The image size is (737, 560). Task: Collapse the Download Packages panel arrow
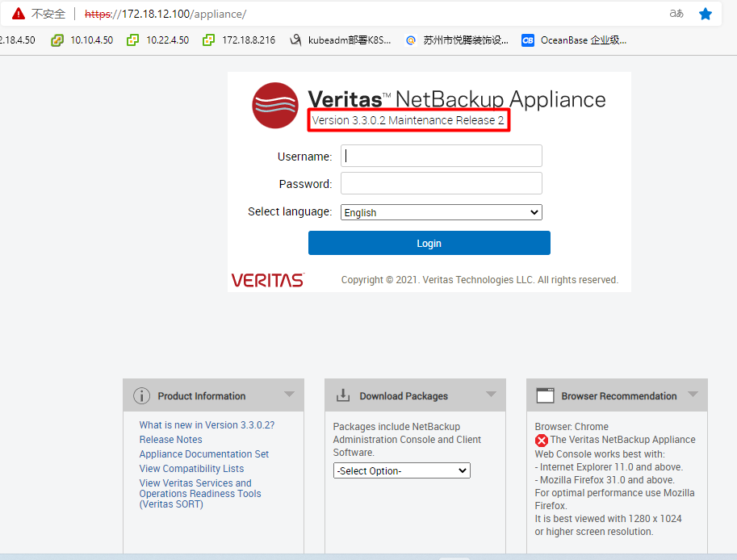pos(491,394)
